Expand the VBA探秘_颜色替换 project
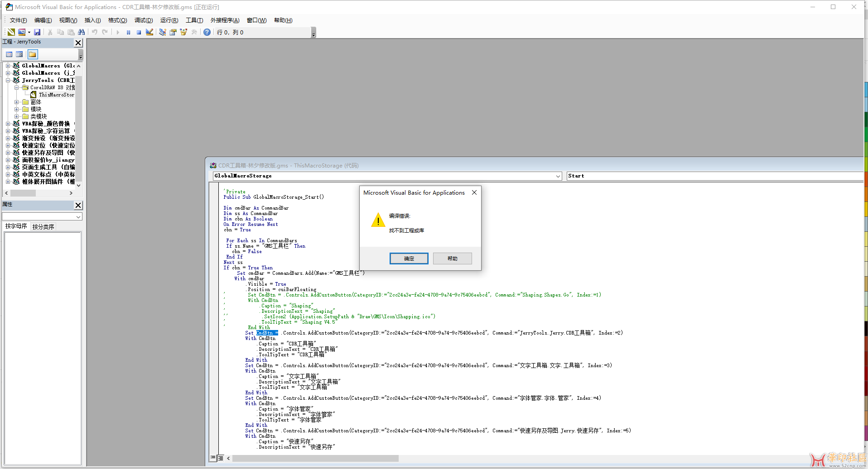Screen dimensions: 868x469 [x=8, y=124]
